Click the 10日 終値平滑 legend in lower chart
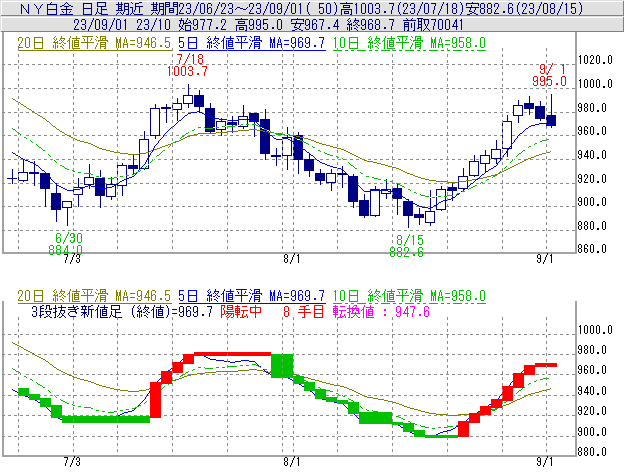 (409, 296)
